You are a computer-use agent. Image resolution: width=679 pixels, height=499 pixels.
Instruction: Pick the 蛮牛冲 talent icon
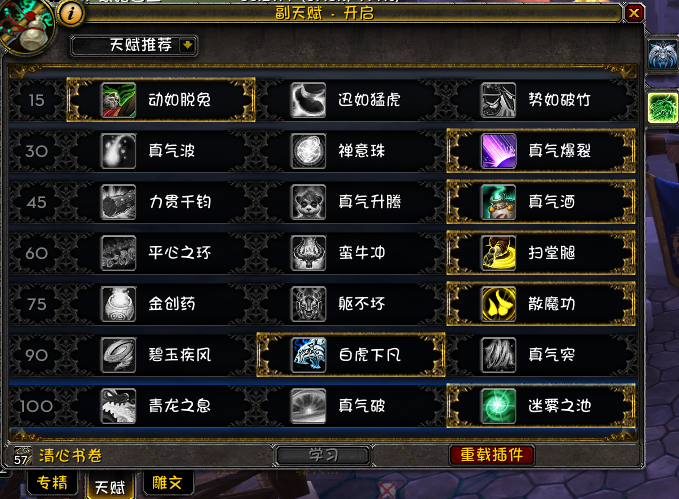click(x=308, y=253)
